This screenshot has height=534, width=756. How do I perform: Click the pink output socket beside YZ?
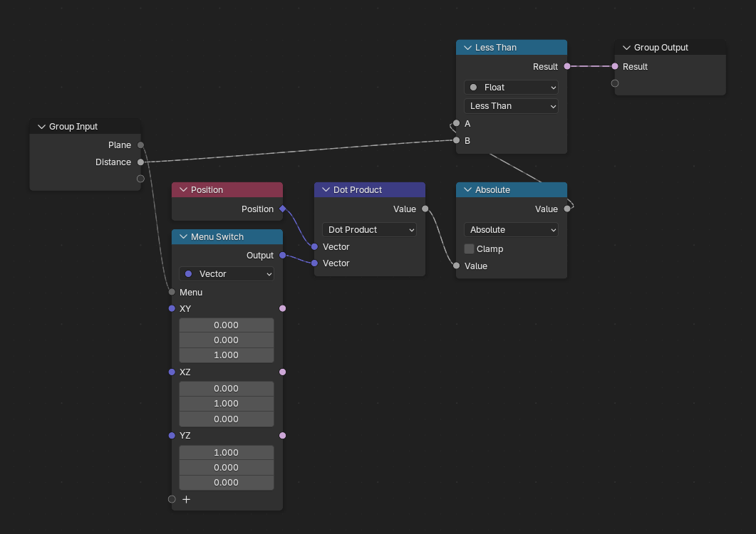click(x=283, y=436)
